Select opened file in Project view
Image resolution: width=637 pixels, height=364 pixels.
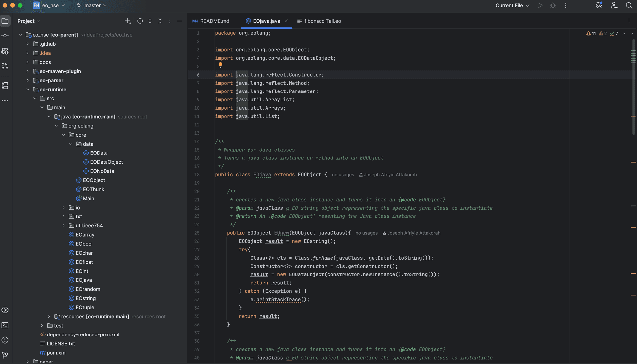pos(140,21)
